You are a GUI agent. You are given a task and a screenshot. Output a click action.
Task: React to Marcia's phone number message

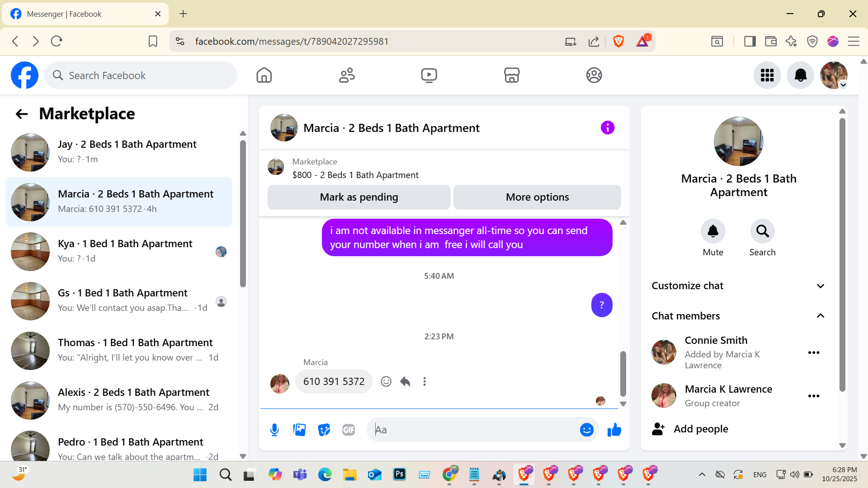pyautogui.click(x=386, y=381)
